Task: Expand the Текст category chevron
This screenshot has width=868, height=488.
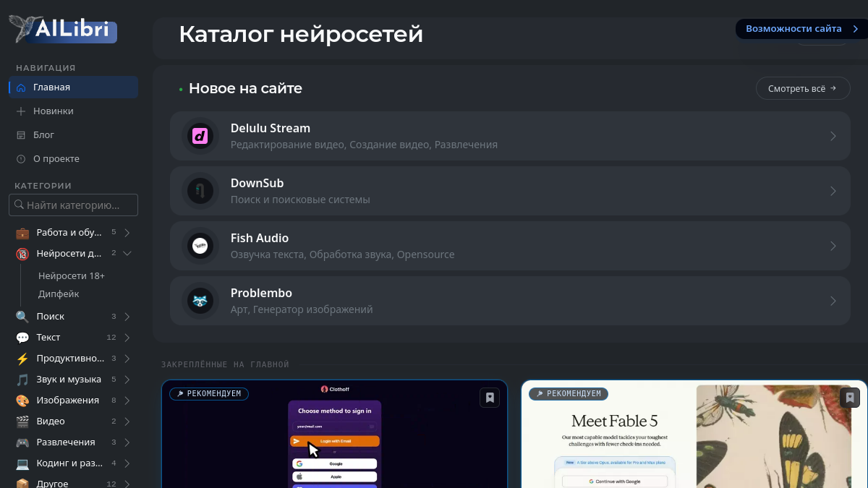Action: (x=127, y=338)
